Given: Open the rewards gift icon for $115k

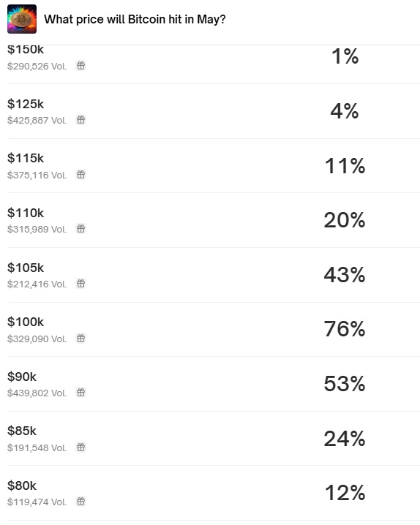Looking at the screenshot, I should pyautogui.click(x=80, y=175).
